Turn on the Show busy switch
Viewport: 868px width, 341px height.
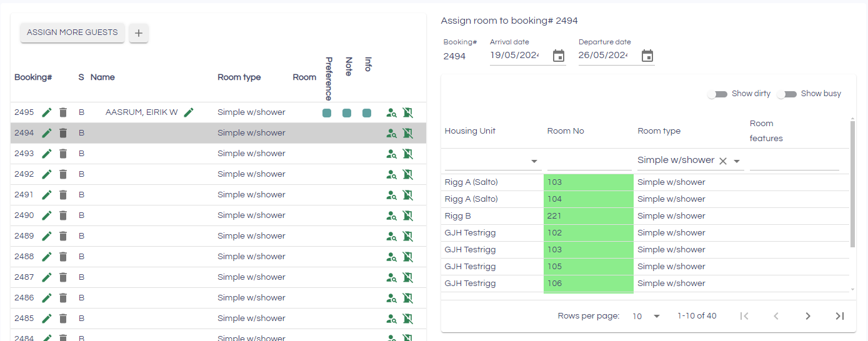pyautogui.click(x=787, y=94)
